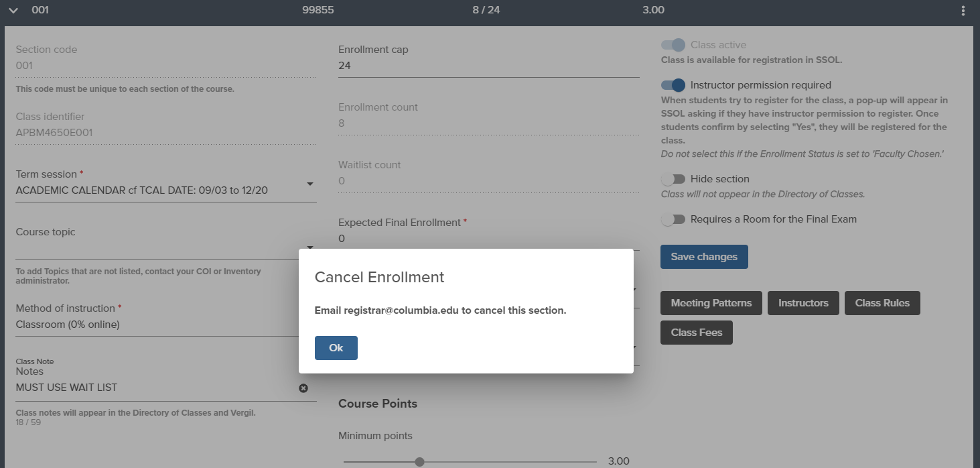
Task: Open the Class Fees panel
Action: 697,333
